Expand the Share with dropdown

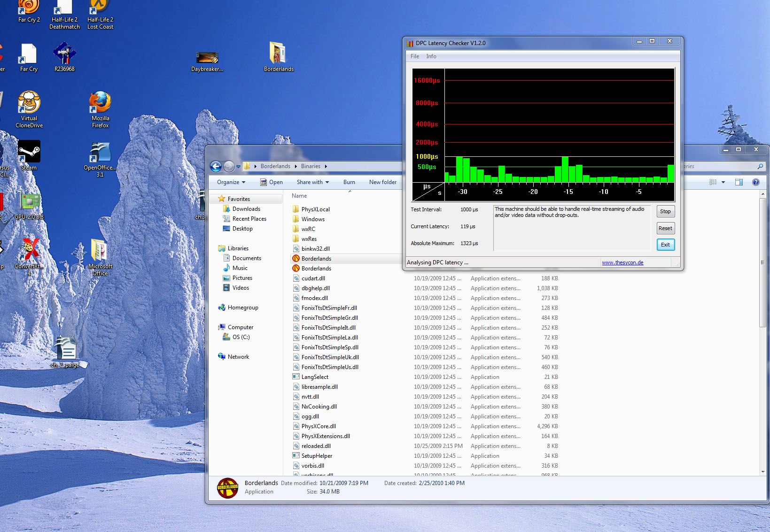pyautogui.click(x=313, y=182)
